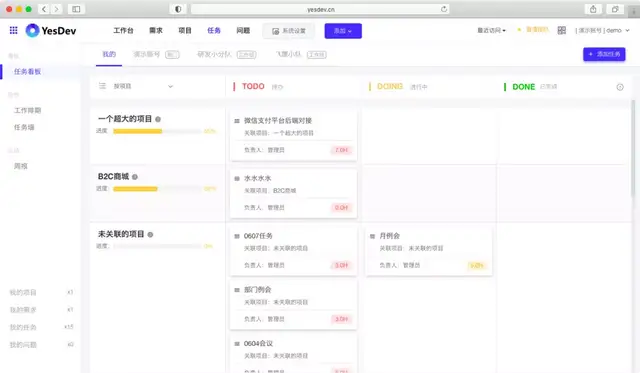Open 问题 in the top navigation
Viewport: 640px width, 373px height.
coord(243,30)
